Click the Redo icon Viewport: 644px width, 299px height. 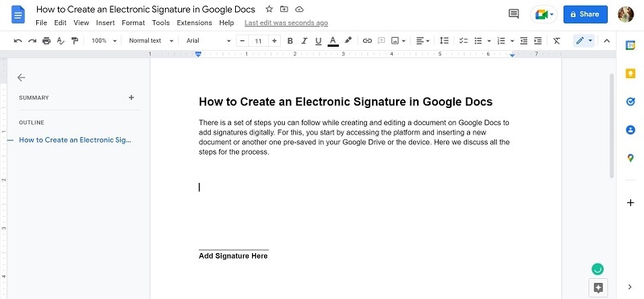(x=32, y=41)
